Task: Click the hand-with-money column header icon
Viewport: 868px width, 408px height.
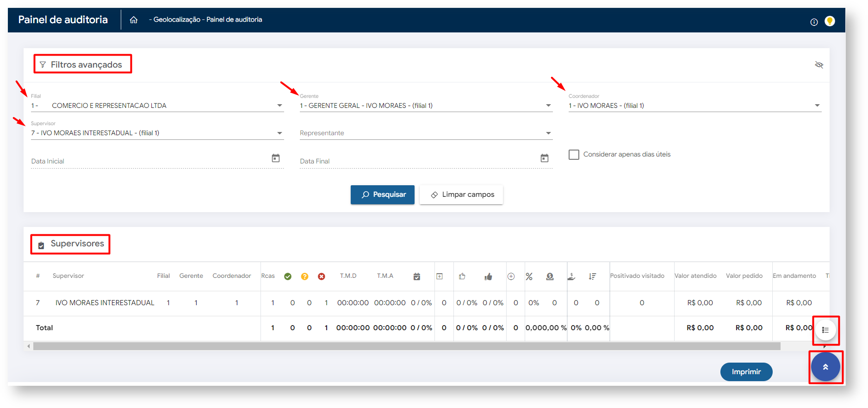Action: coord(571,276)
